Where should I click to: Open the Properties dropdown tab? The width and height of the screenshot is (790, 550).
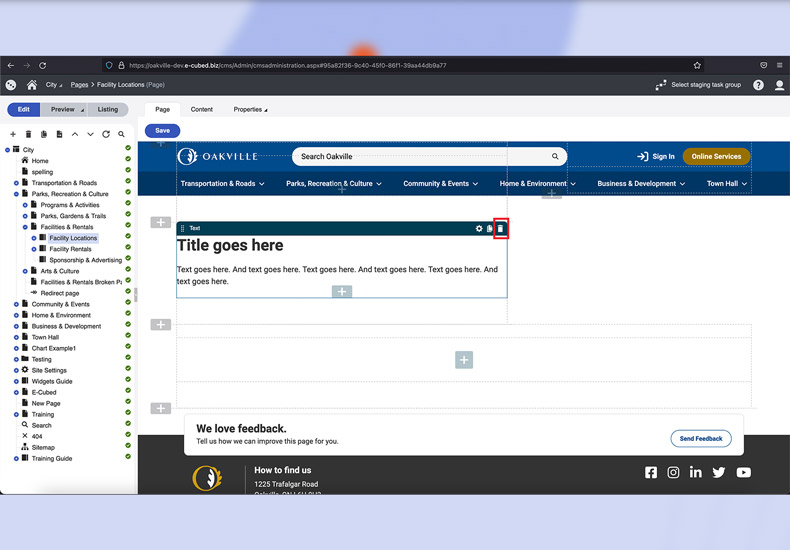(x=250, y=109)
